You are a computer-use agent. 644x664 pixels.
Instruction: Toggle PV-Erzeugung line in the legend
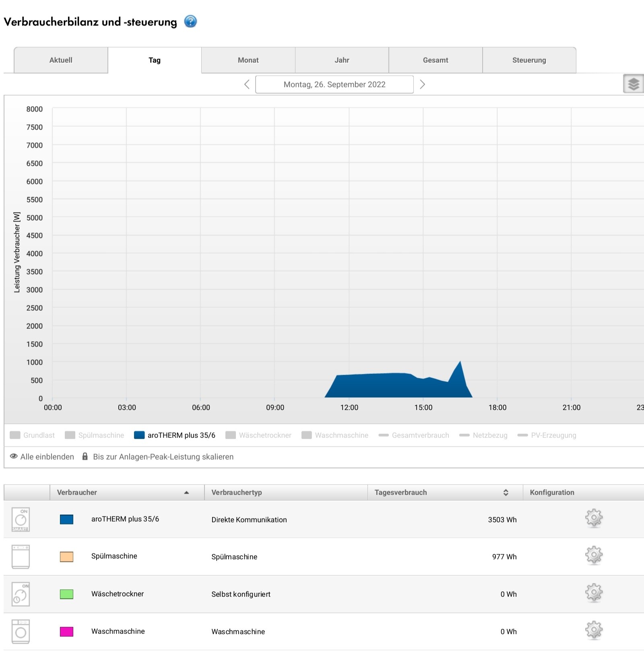coord(547,435)
